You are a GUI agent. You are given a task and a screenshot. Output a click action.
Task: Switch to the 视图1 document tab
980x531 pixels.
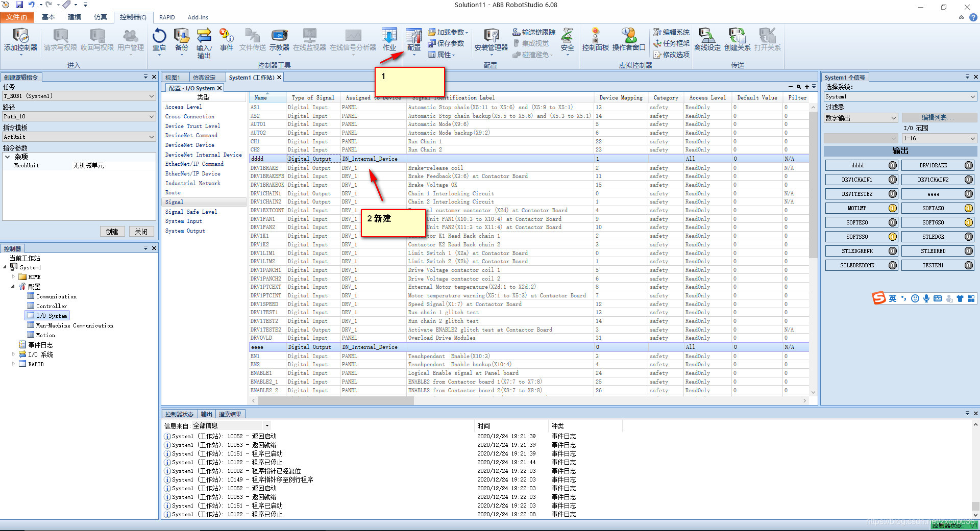[173, 78]
